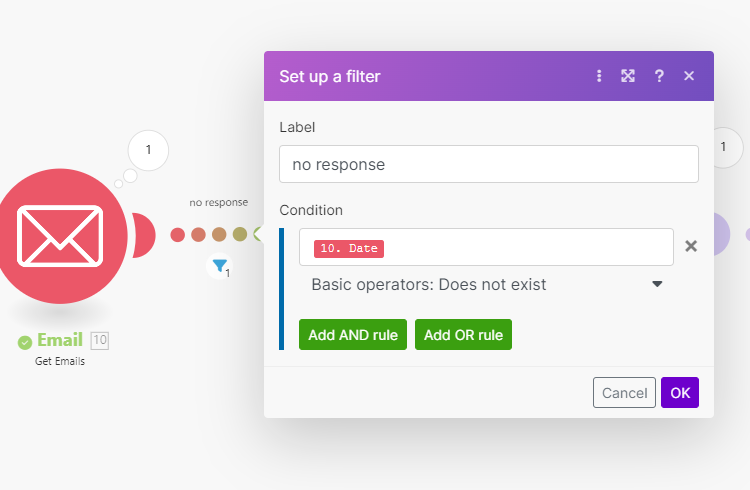Remove the condition rule with X
Image resolution: width=750 pixels, height=490 pixels.
[691, 246]
